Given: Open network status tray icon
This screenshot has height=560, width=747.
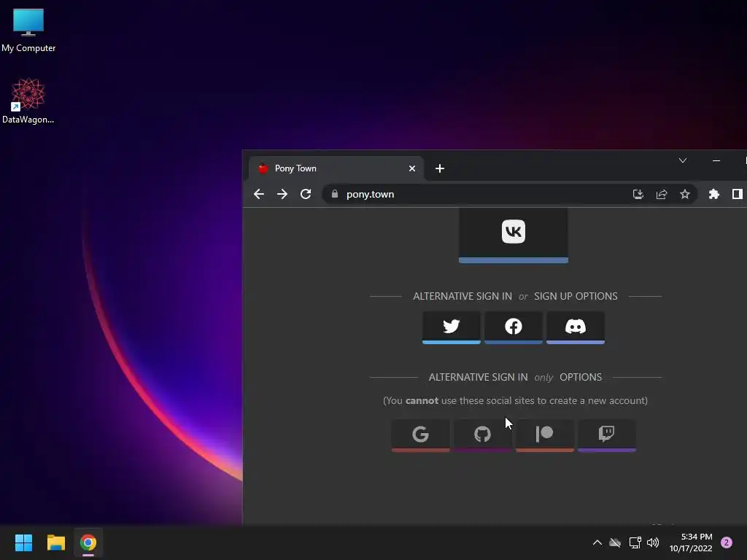Looking at the screenshot, I should click(635, 542).
